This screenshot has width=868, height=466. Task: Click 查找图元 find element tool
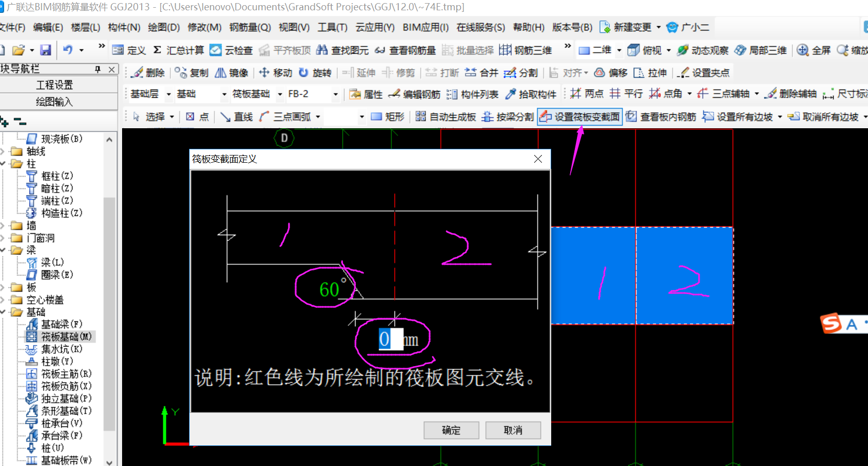(342, 50)
